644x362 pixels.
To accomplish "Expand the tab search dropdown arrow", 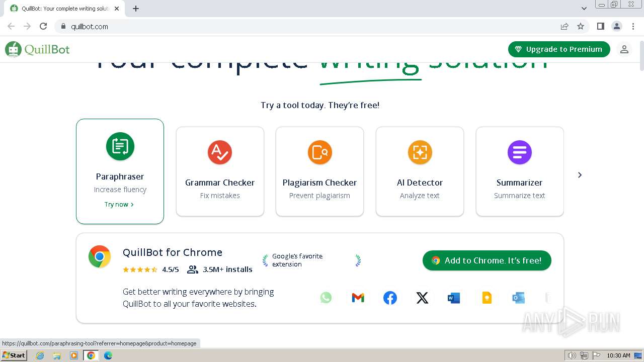I will pyautogui.click(x=584, y=8).
